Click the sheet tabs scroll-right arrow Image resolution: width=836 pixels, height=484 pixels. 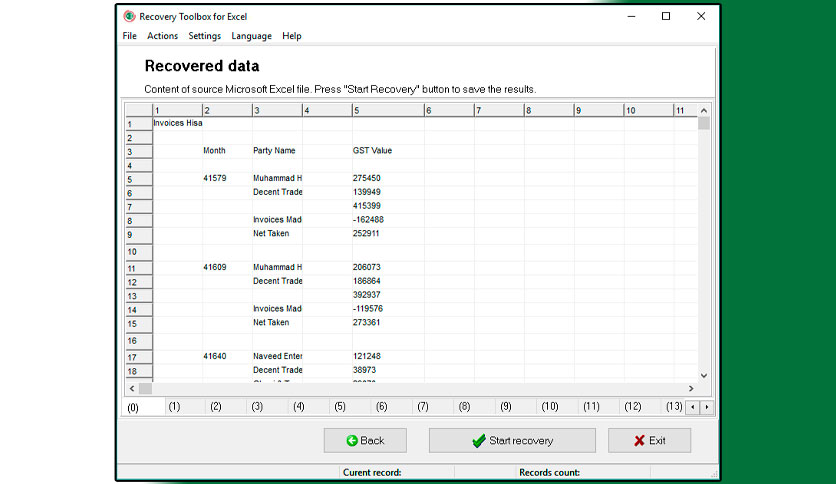(707, 407)
